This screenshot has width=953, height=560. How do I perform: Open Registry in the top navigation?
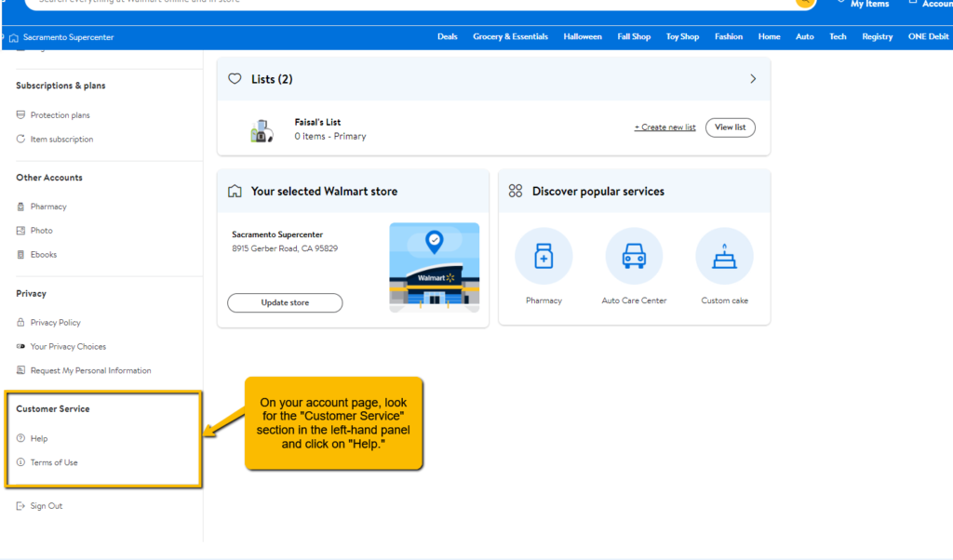877,37
